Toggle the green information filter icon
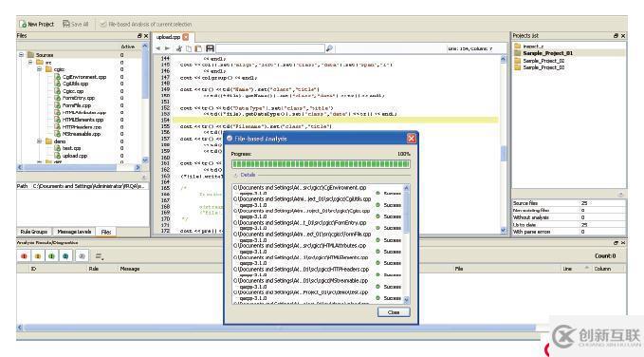644x357 pixels. [52, 255]
